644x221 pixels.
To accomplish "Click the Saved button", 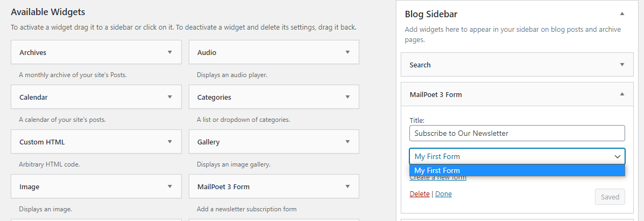I will 609,197.
